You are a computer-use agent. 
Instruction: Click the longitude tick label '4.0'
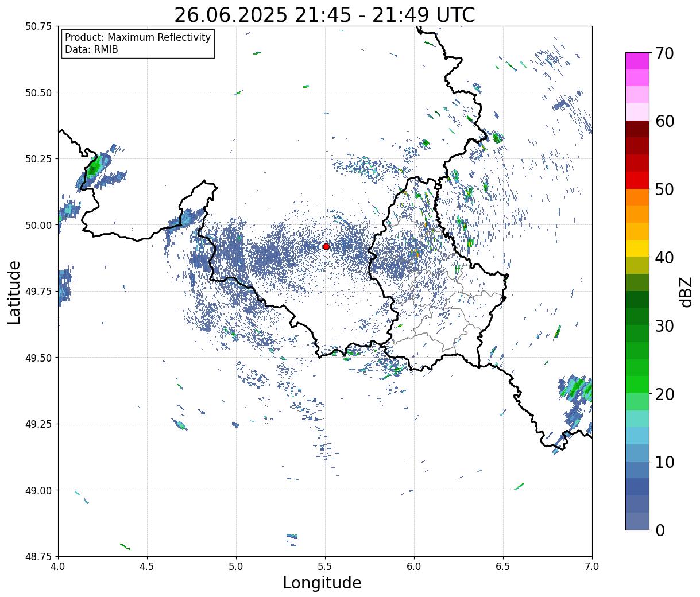click(58, 566)
